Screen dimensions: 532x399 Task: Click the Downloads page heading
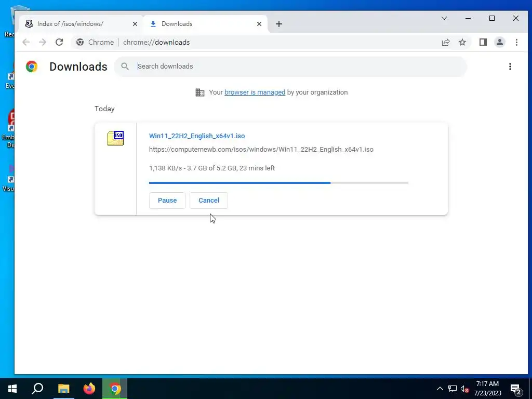(x=78, y=66)
